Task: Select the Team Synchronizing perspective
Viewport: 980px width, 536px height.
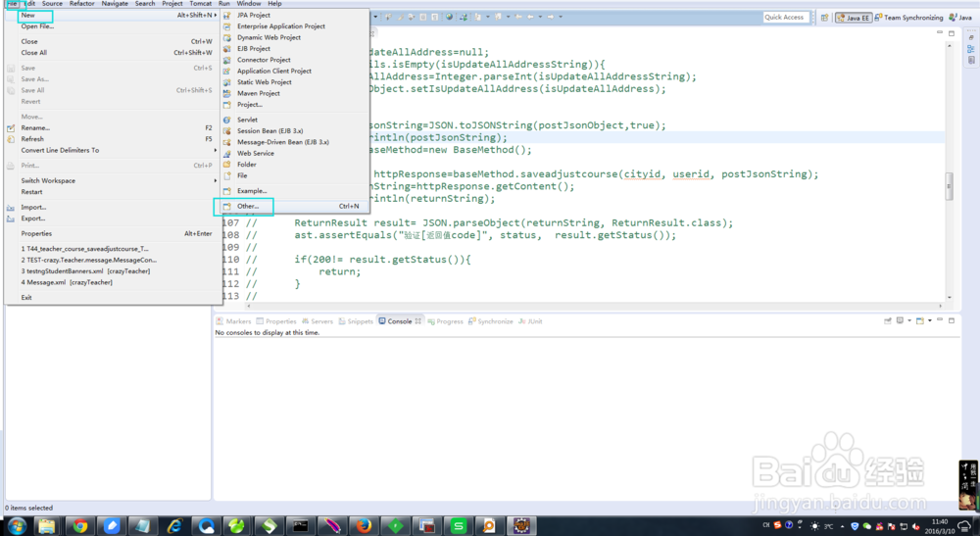Action: click(x=908, y=18)
